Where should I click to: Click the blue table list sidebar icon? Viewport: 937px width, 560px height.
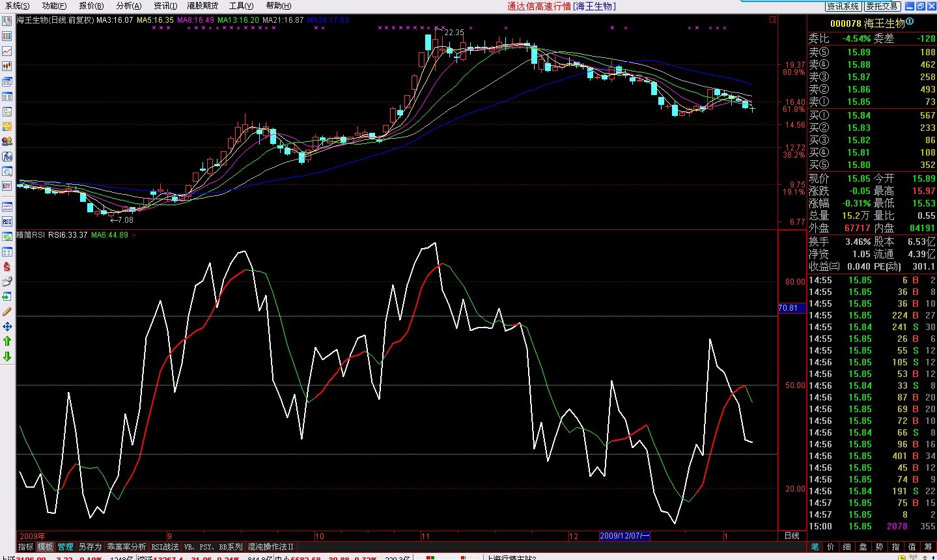(x=7, y=96)
